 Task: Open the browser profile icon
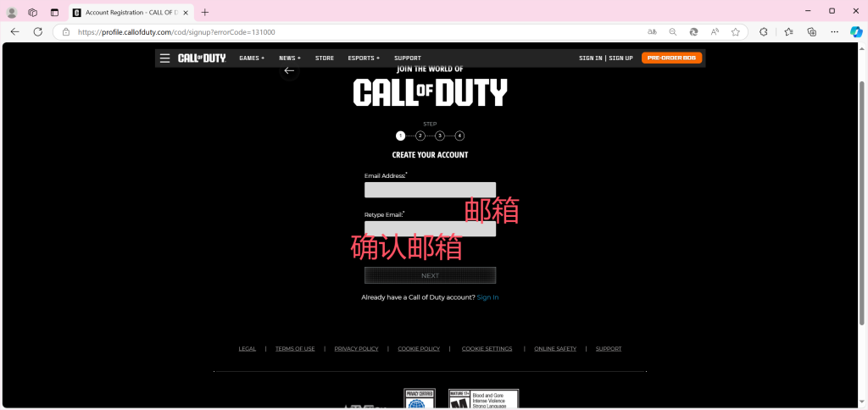[12, 12]
